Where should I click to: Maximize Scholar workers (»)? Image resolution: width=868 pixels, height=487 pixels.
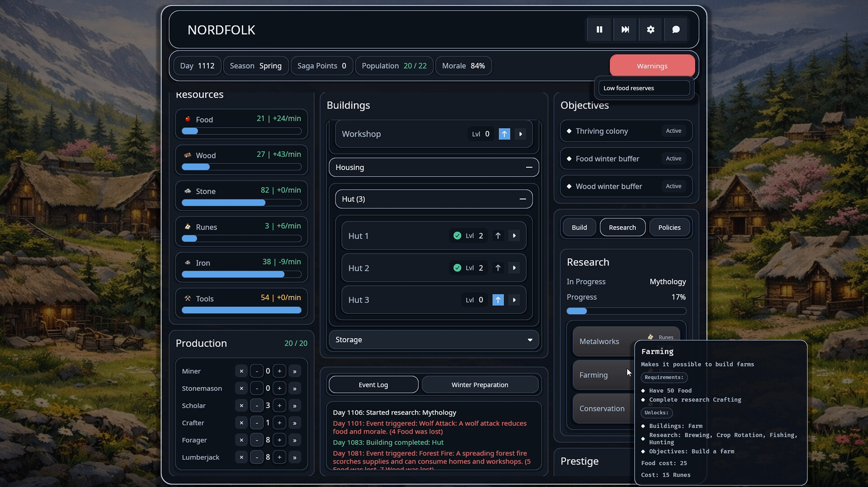click(x=295, y=406)
